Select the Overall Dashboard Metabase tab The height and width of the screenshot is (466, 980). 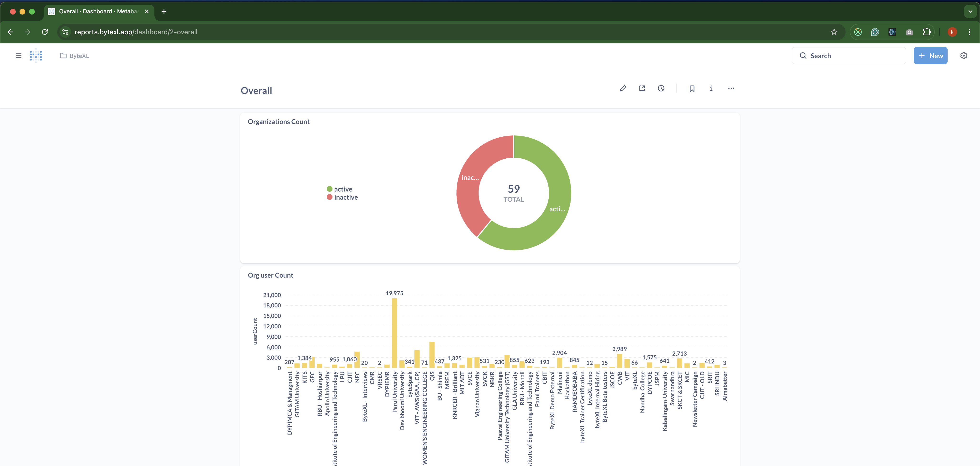[98, 11]
